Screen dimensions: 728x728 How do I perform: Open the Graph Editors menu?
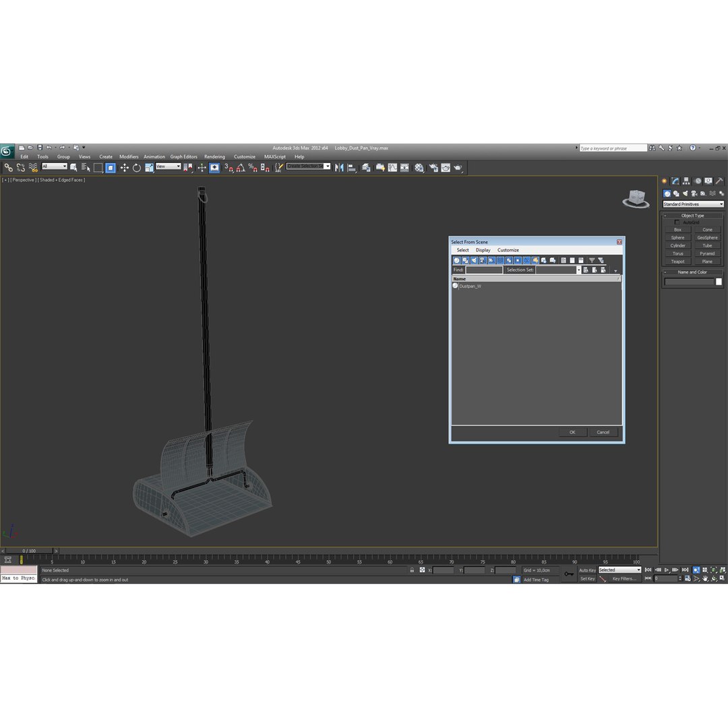coord(184,157)
